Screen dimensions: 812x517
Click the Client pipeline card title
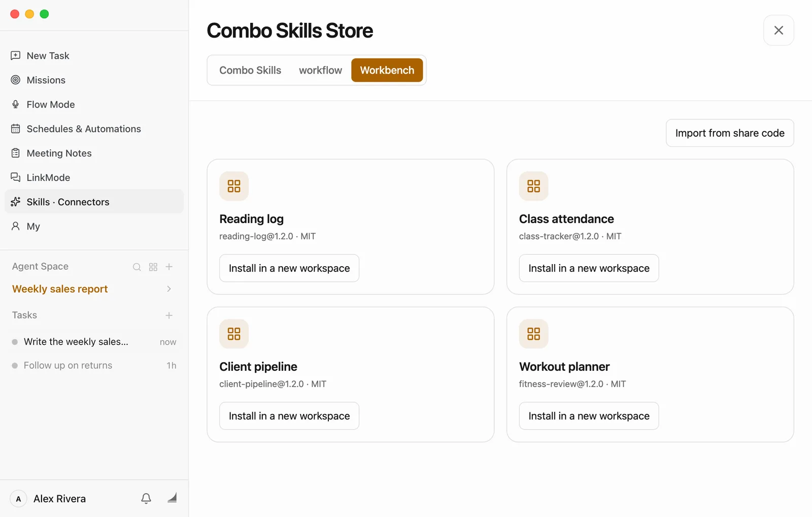tap(258, 367)
